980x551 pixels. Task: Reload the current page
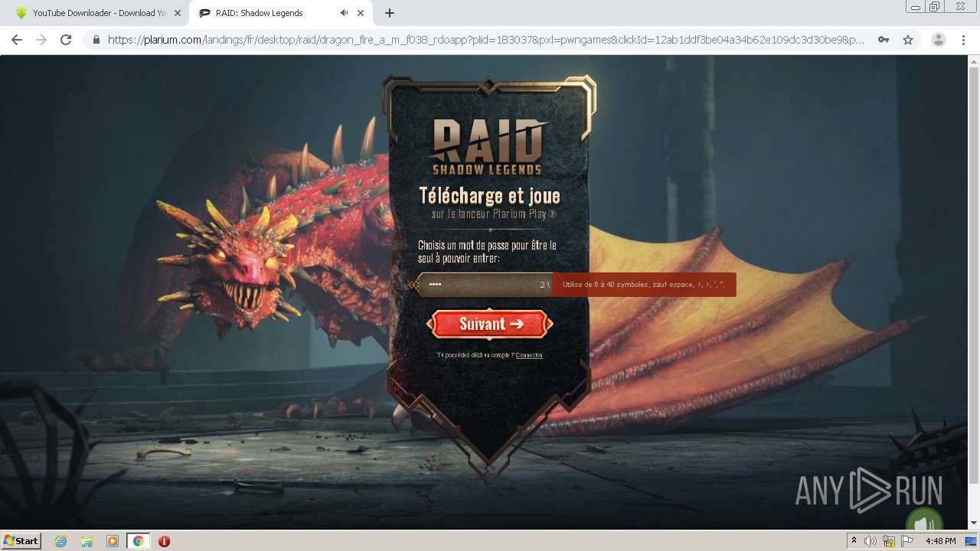point(66,40)
